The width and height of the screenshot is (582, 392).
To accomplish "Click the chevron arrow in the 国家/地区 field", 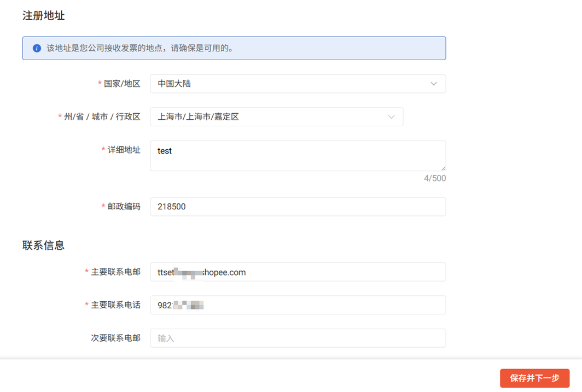I will pos(433,84).
